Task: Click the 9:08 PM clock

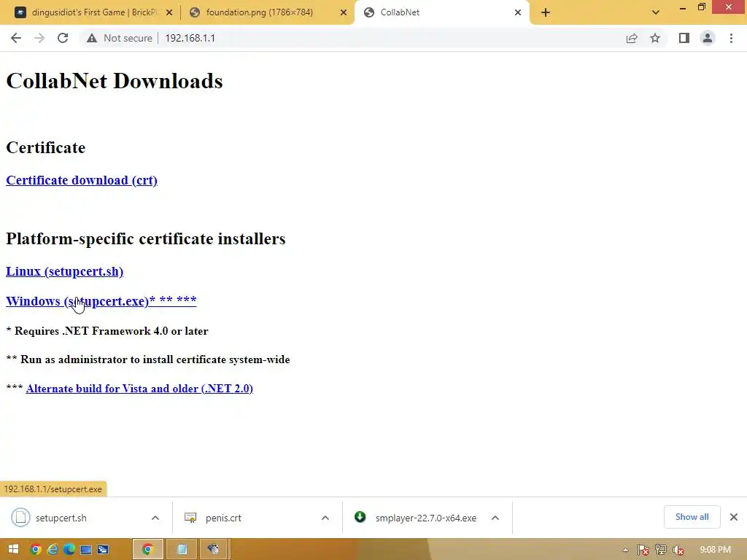Action: tap(715, 550)
